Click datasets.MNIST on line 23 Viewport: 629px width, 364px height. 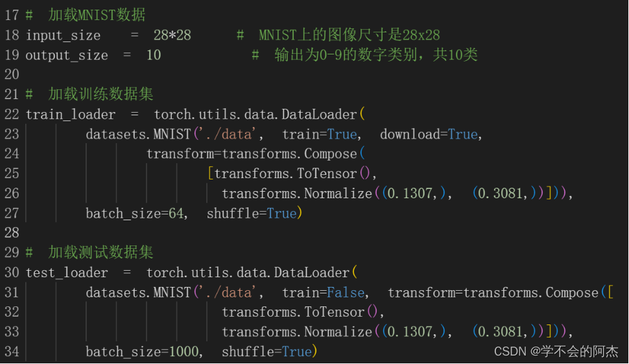(x=138, y=134)
